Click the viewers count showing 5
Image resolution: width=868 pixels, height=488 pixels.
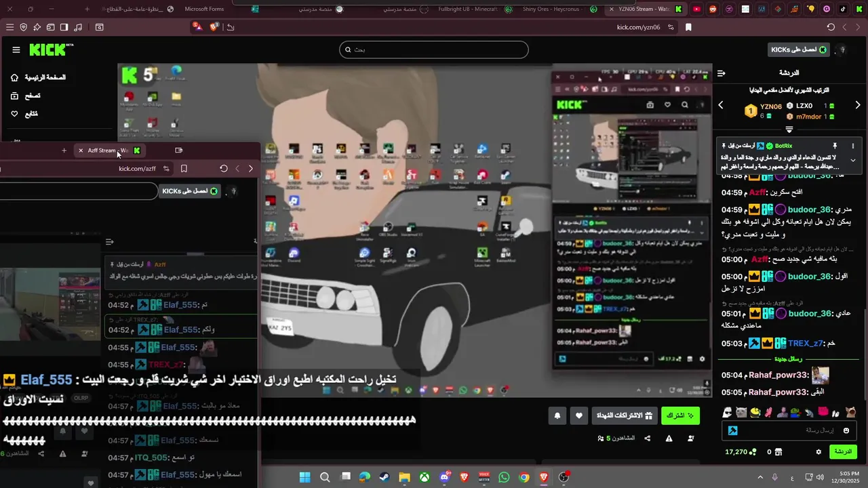616,439
